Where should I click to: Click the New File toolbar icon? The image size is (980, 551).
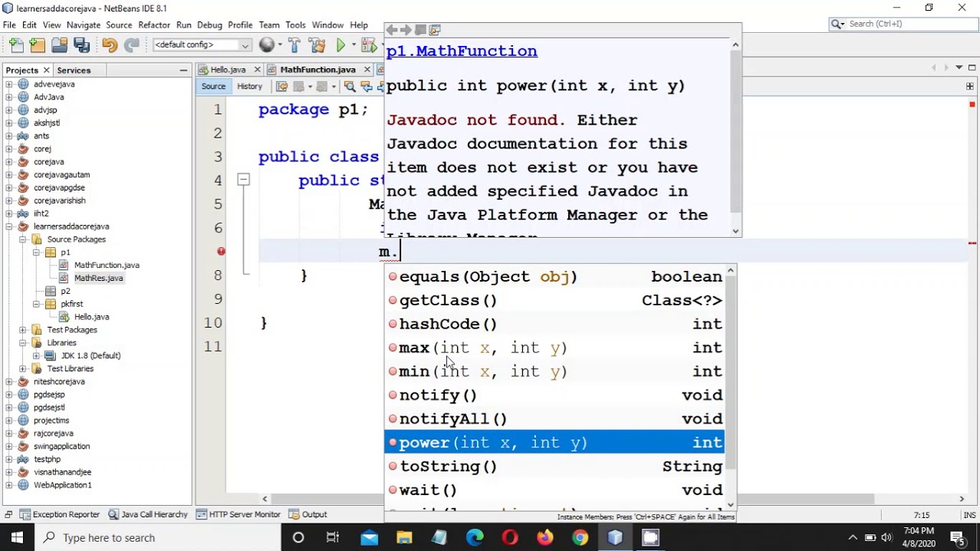click(x=16, y=46)
